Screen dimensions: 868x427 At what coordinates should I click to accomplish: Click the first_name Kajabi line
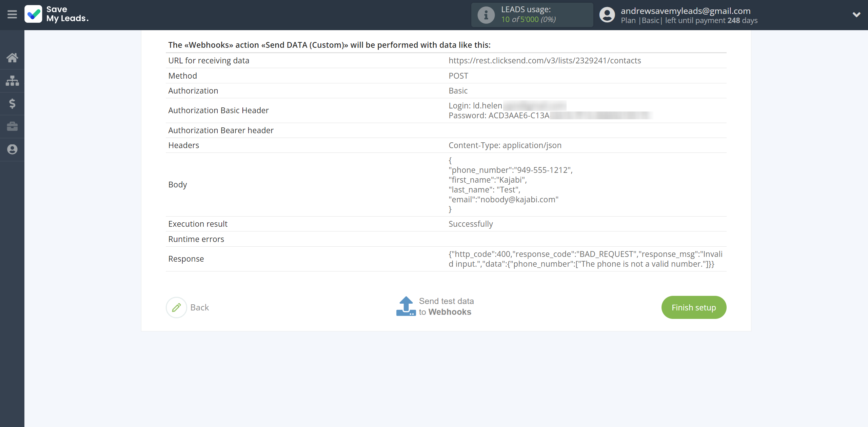tap(488, 180)
